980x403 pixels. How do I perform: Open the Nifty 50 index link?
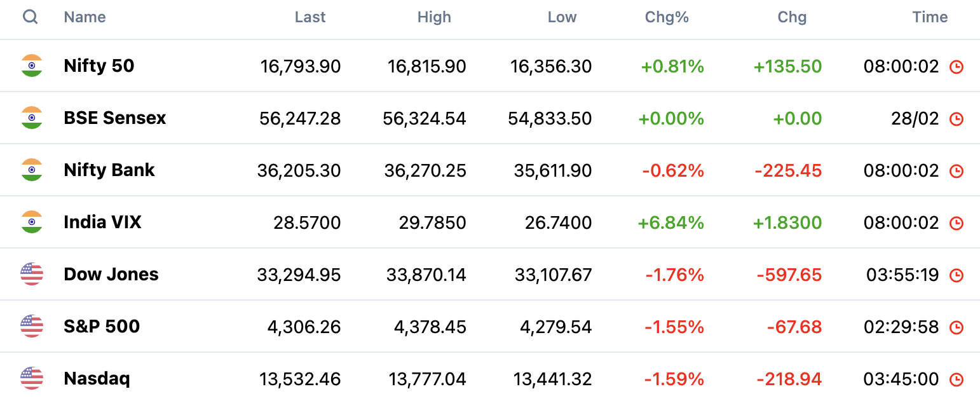99,65
